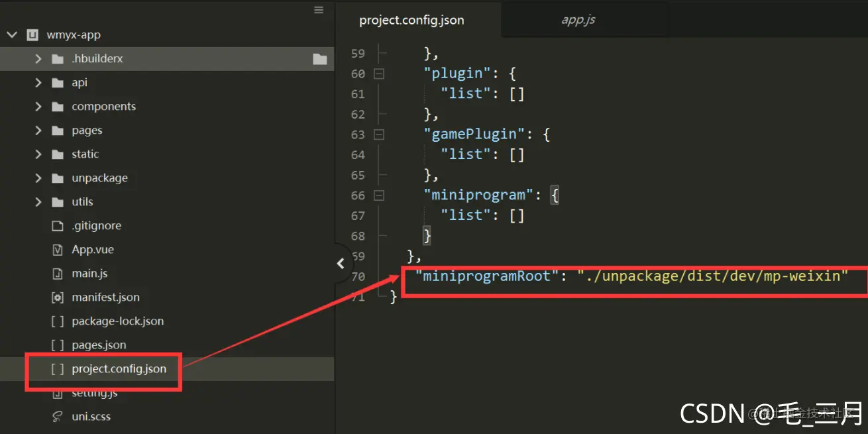The width and height of the screenshot is (868, 434).
Task: Expand the components folder chevron
Action: tap(38, 107)
